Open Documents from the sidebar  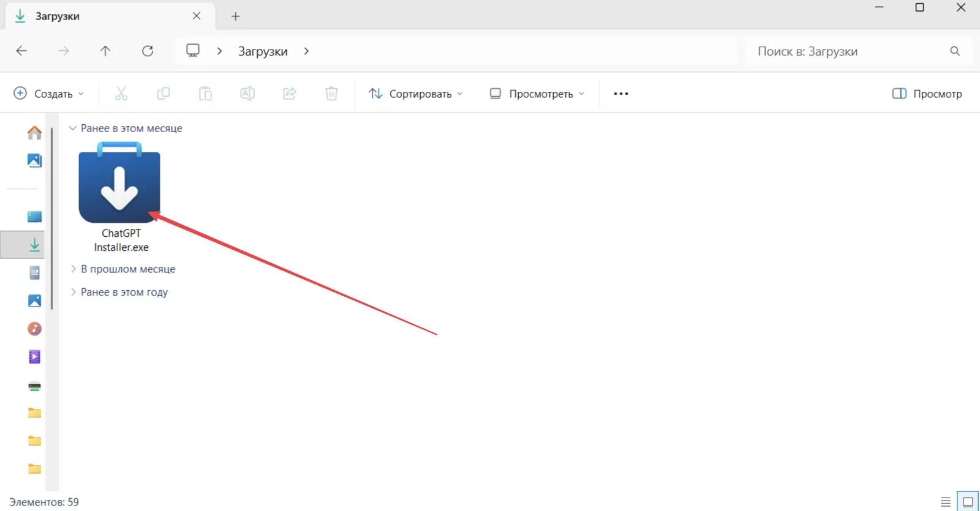pyautogui.click(x=34, y=273)
